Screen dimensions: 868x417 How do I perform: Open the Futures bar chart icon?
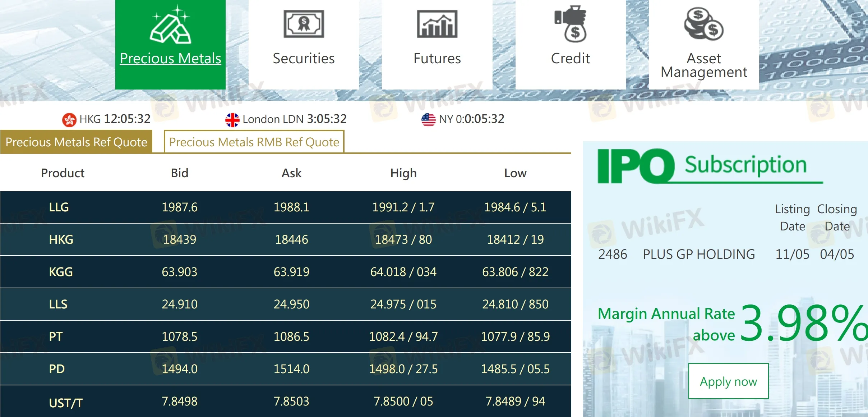tap(437, 24)
